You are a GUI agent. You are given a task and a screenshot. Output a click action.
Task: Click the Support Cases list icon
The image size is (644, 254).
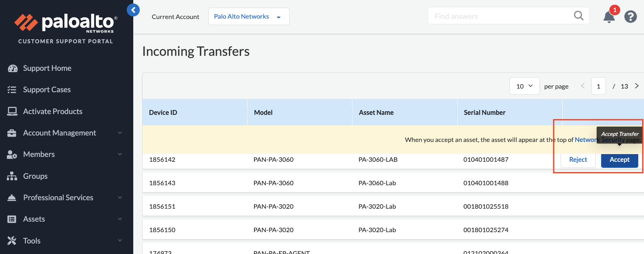pos(12,90)
